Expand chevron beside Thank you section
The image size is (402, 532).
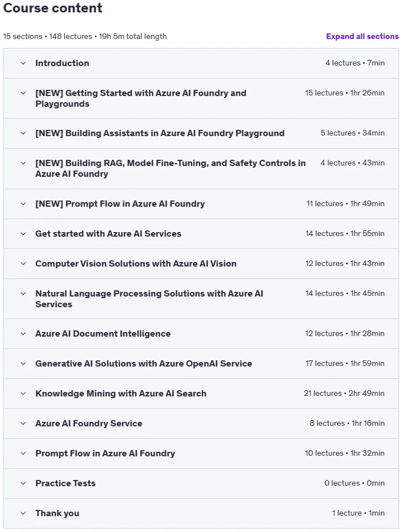[23, 513]
